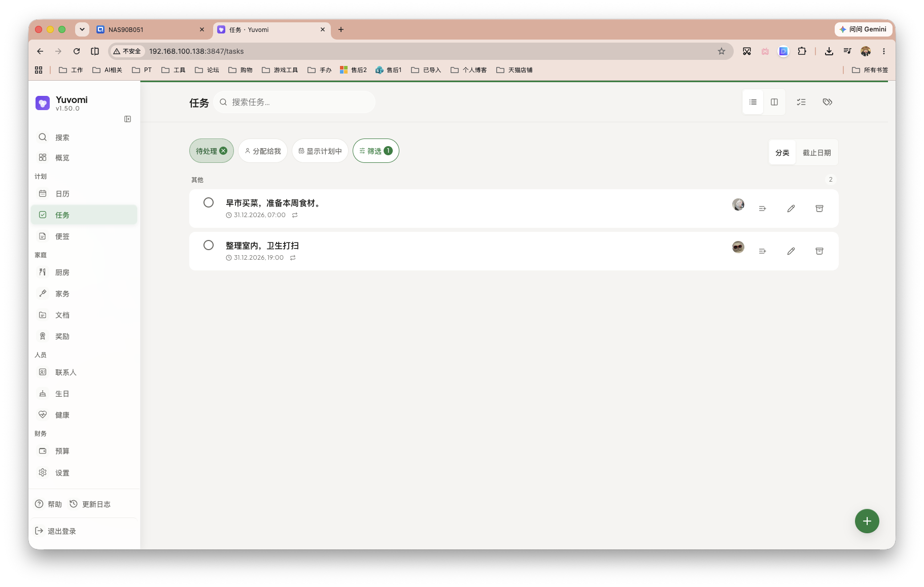Switch to the NAS90B051 browser tab

(151, 29)
